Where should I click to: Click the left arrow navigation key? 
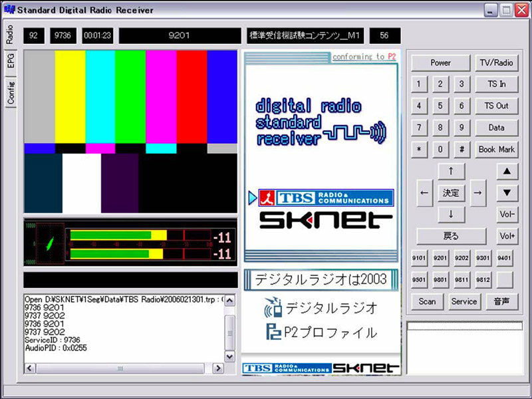tap(424, 193)
